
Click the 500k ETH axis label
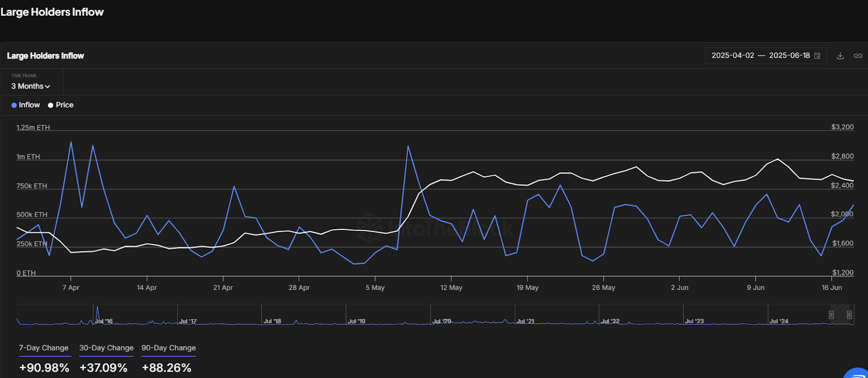click(32, 215)
